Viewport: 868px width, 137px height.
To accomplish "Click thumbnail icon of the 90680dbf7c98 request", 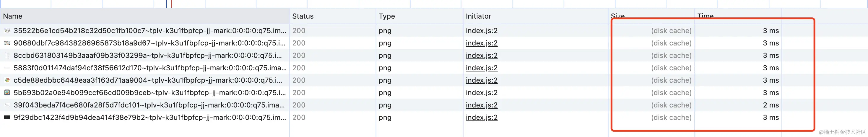I will pyautogui.click(x=7, y=43).
